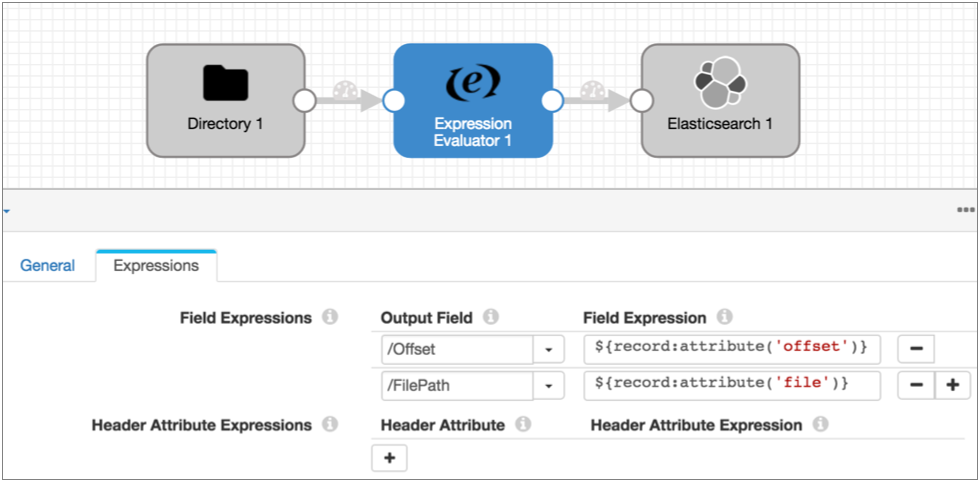This screenshot has height=482, width=980.
Task: Click Header Attribute Expressions info icon
Action: pyautogui.click(x=331, y=425)
